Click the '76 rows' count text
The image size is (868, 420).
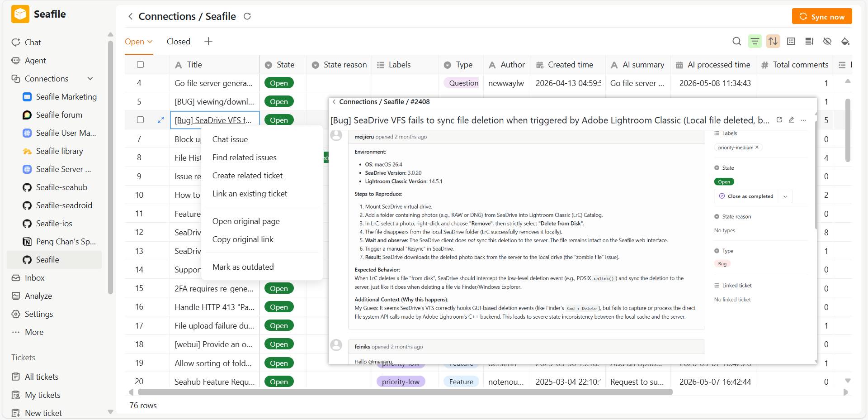coord(143,406)
